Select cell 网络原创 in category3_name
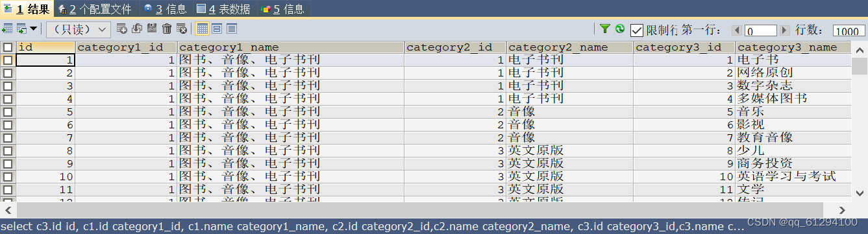 click(x=793, y=73)
